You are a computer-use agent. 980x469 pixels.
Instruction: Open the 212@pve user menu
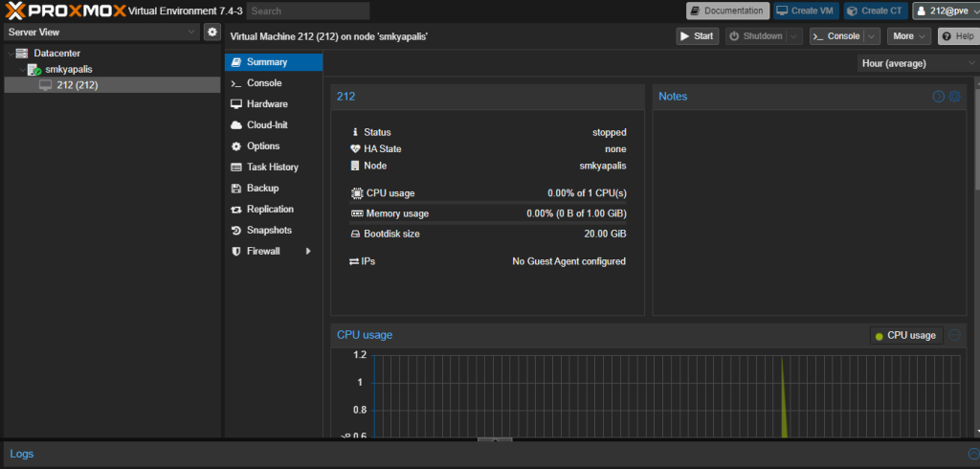click(943, 11)
